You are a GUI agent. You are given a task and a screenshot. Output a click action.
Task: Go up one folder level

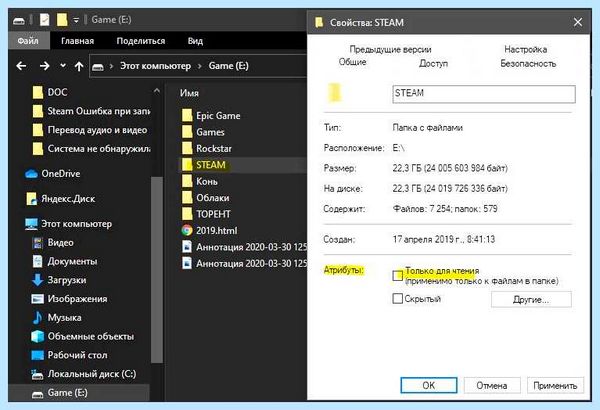(79, 66)
